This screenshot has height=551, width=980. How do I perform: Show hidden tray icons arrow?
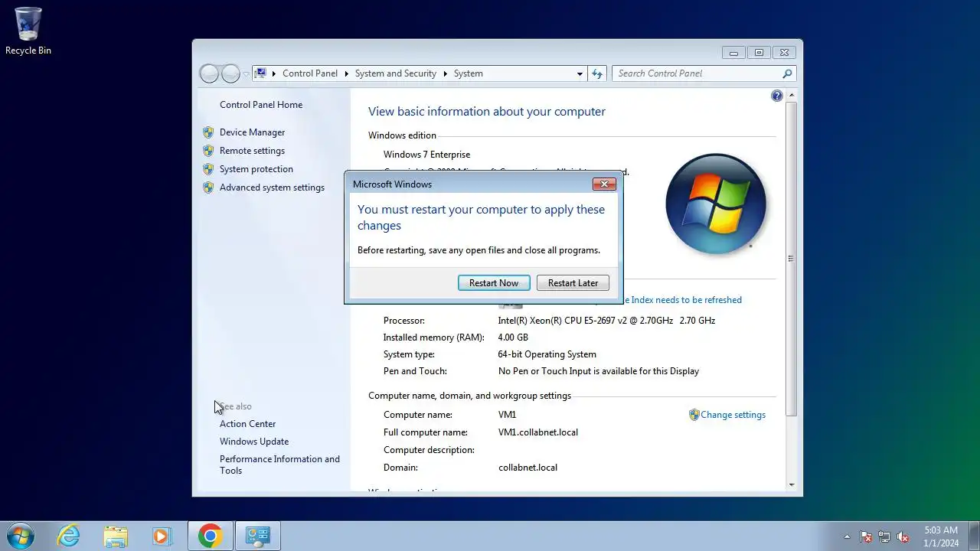(847, 536)
